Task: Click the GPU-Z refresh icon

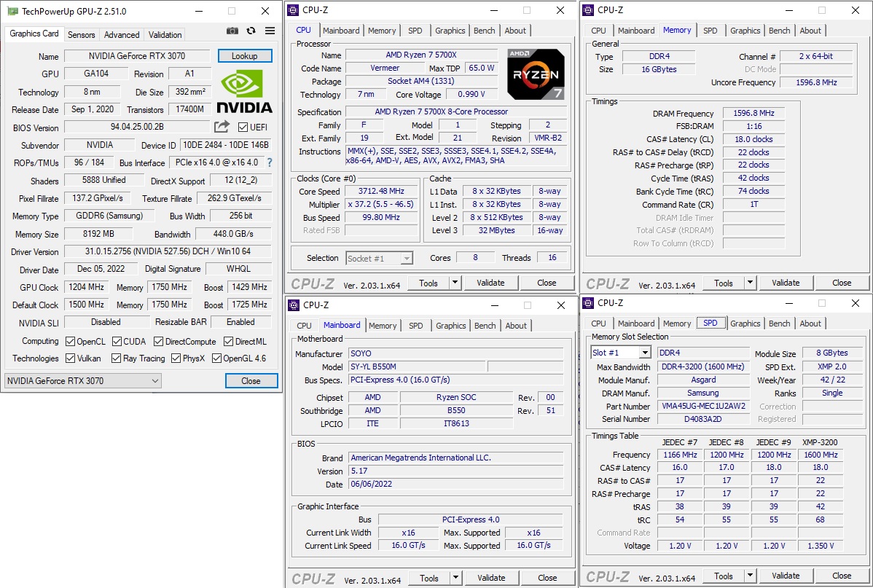Action: pos(251,31)
